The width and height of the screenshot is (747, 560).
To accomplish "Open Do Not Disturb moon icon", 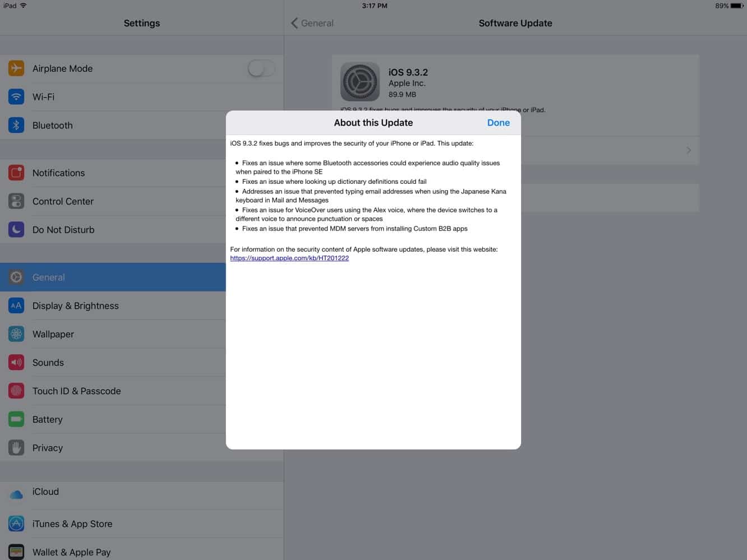I will [x=16, y=229].
